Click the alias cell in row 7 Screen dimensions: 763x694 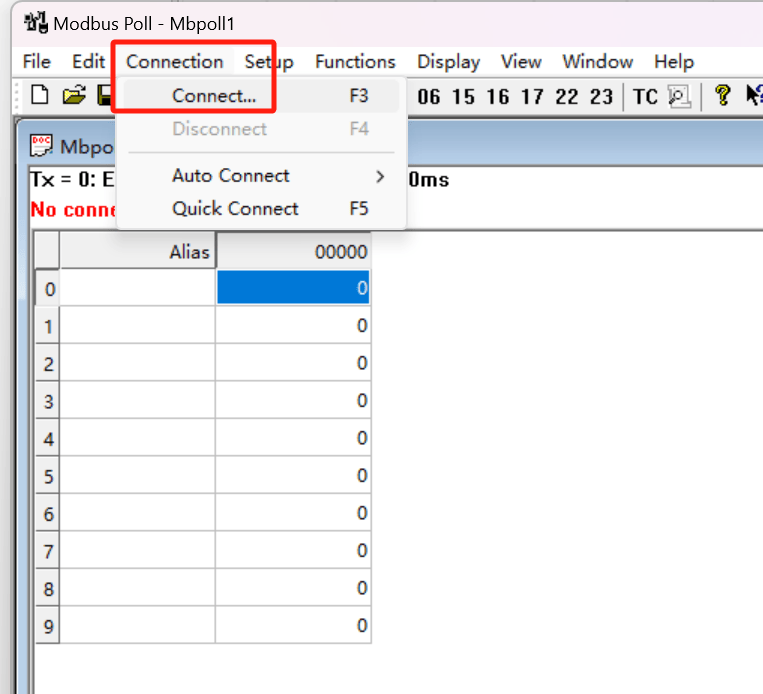137,550
